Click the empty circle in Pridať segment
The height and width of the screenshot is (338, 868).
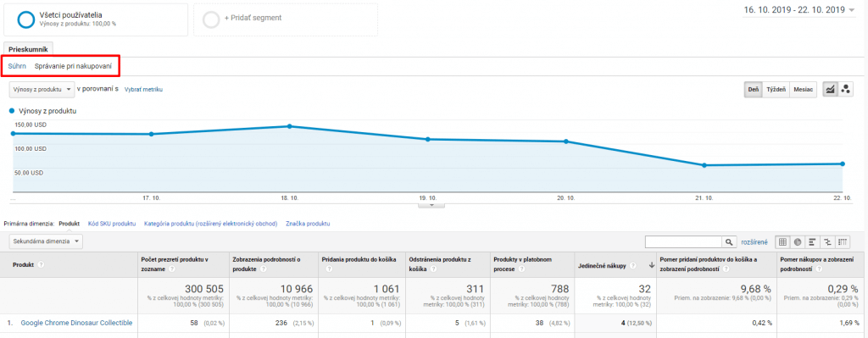click(x=211, y=19)
